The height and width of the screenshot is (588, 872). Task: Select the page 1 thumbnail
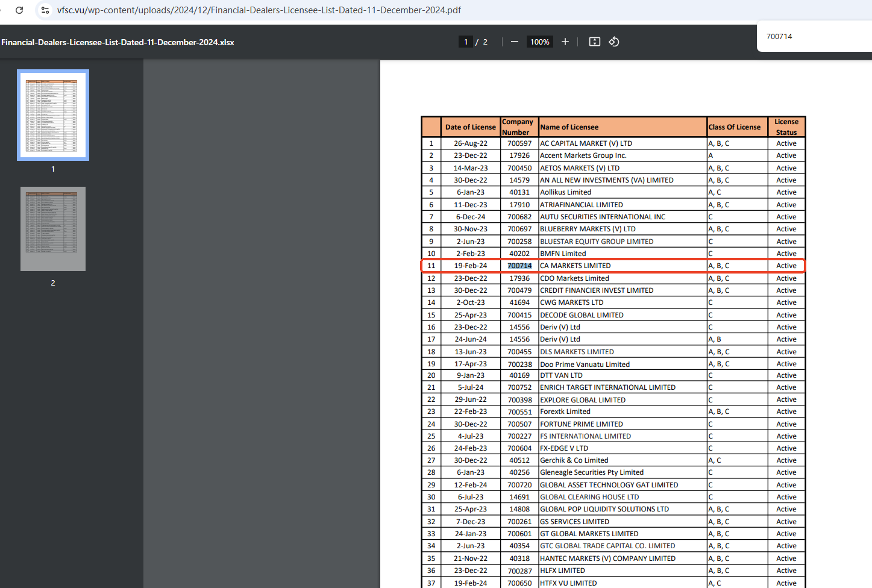click(53, 115)
